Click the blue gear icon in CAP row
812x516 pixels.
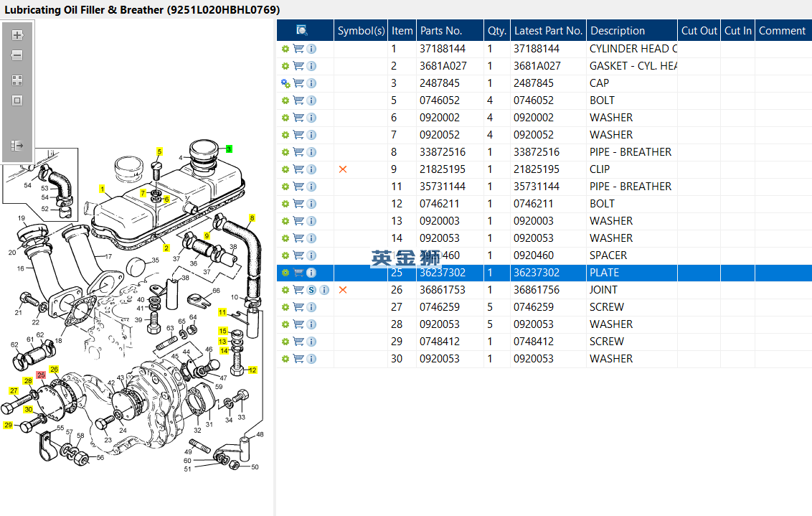tap(285, 83)
